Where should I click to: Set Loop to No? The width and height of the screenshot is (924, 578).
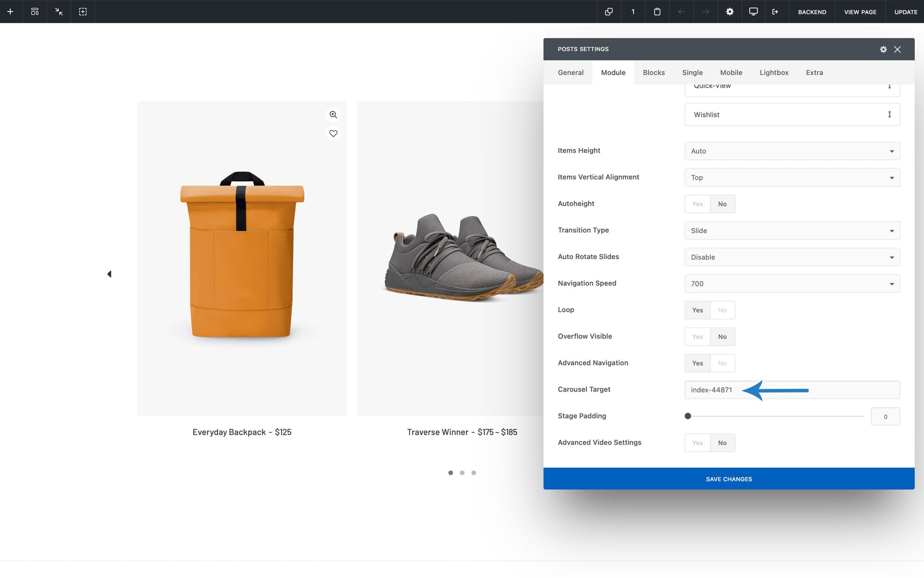tap(722, 310)
